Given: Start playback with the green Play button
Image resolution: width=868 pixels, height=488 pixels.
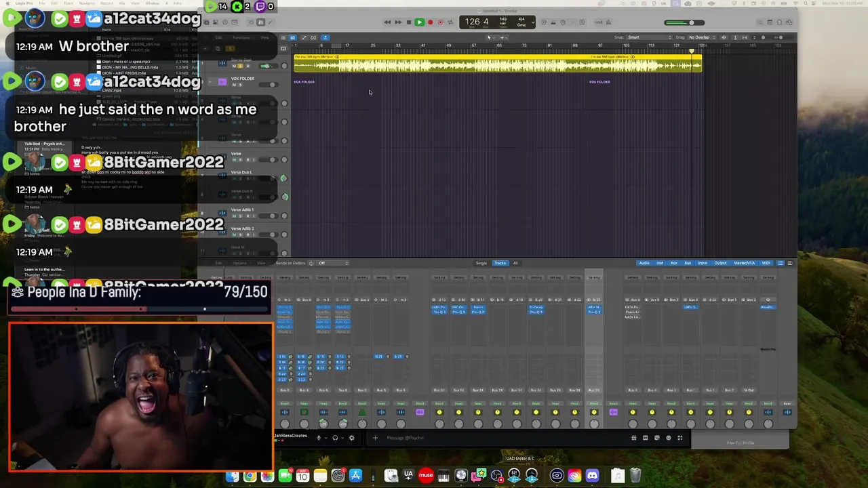Looking at the screenshot, I should [x=419, y=22].
